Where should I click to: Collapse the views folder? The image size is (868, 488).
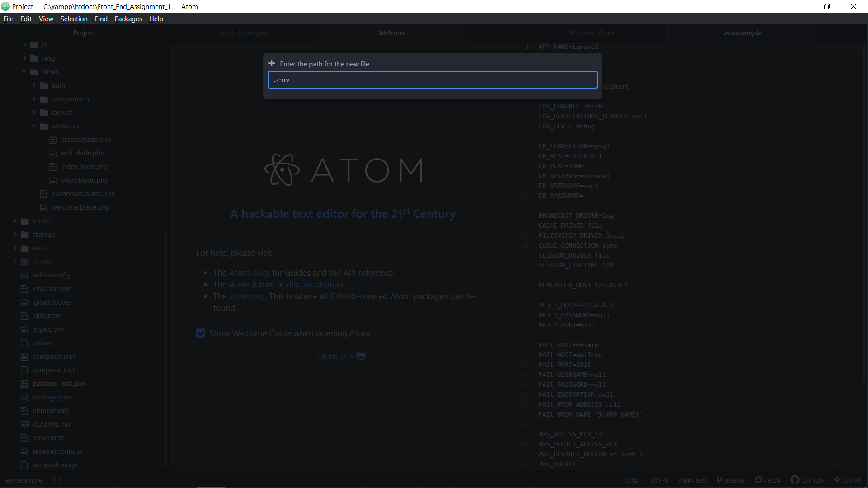[24, 71]
